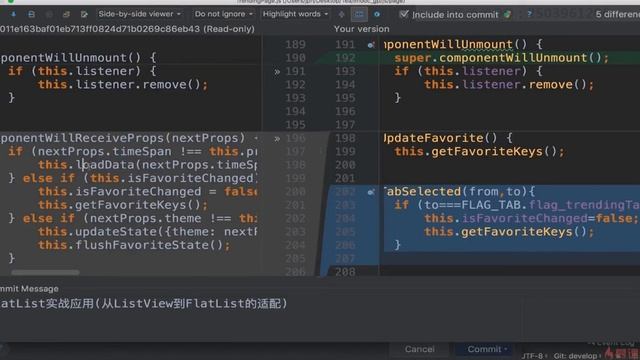
Task: Click the pdateFavorite() line in Your version
Action: click(448, 138)
